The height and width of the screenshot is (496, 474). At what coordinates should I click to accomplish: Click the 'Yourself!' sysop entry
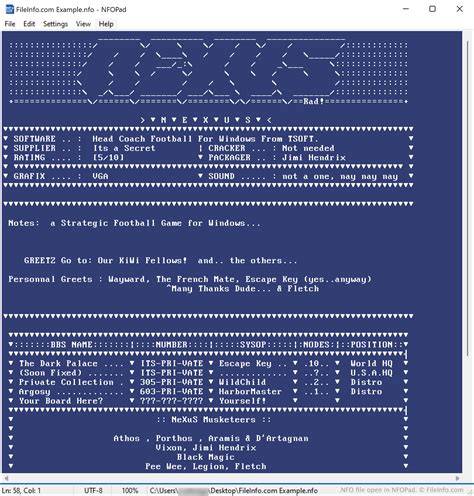coord(242,401)
